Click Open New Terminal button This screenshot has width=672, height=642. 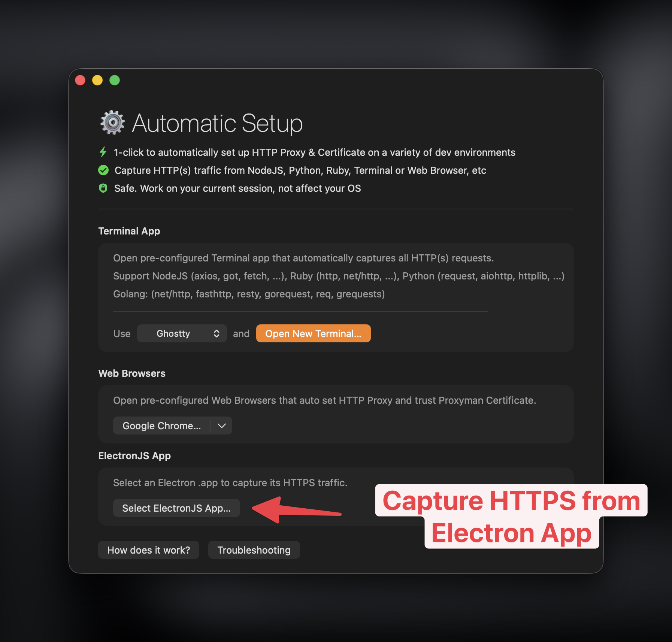[x=314, y=333]
